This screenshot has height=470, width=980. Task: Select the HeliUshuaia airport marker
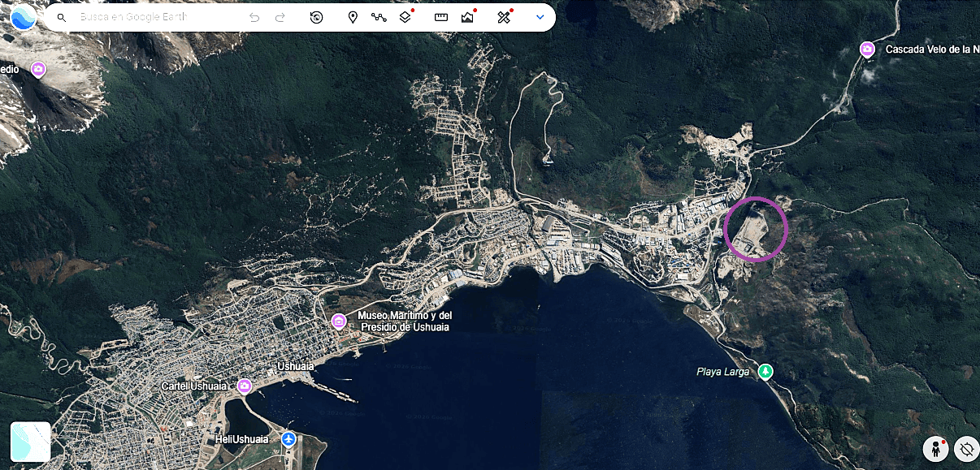click(x=288, y=439)
